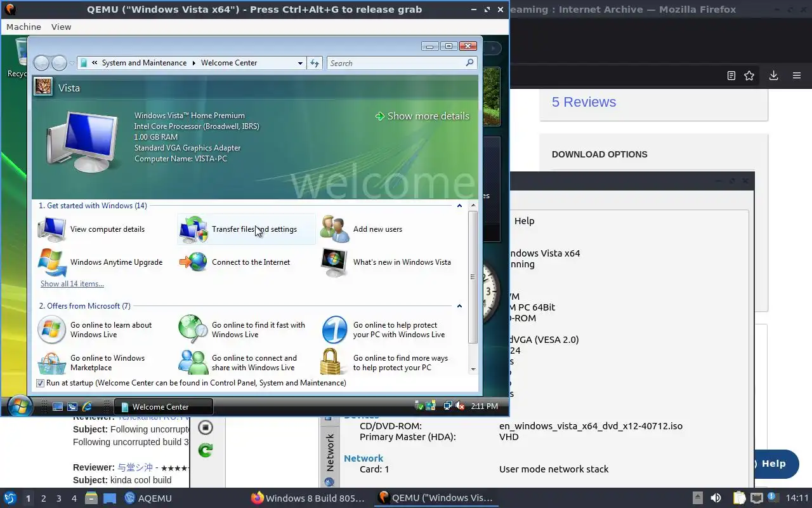The image size is (812, 508).
Task: Click the Vista taskbar clock 2:11 PM
Action: 485,406
